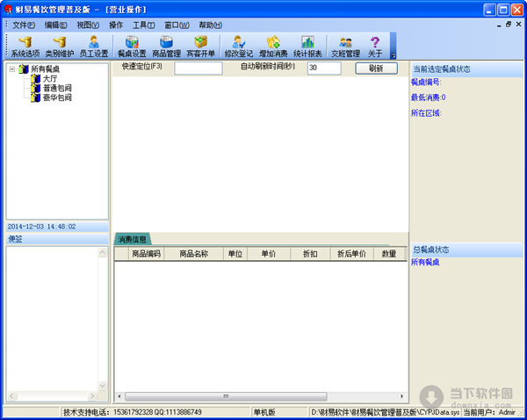Open the 文件 menu
Image resolution: width=527 pixels, height=420 pixels.
(x=23, y=25)
